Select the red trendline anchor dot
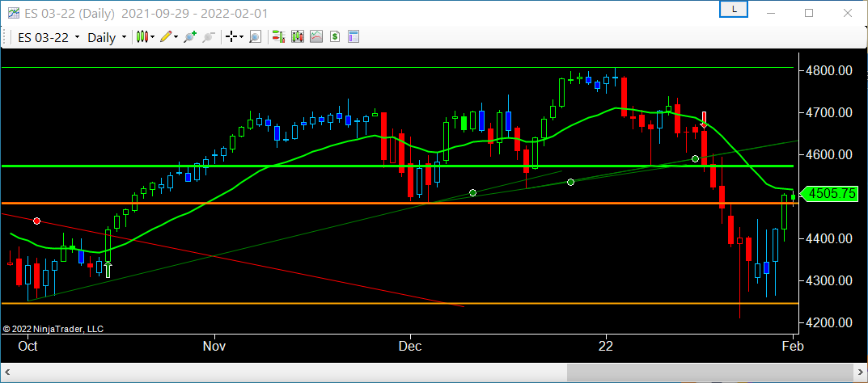 coord(36,221)
